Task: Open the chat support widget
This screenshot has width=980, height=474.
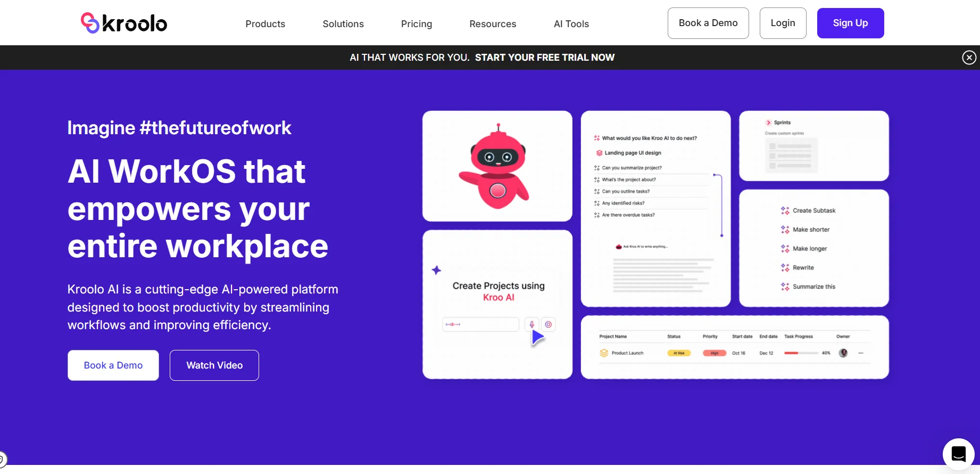Action: (958, 454)
